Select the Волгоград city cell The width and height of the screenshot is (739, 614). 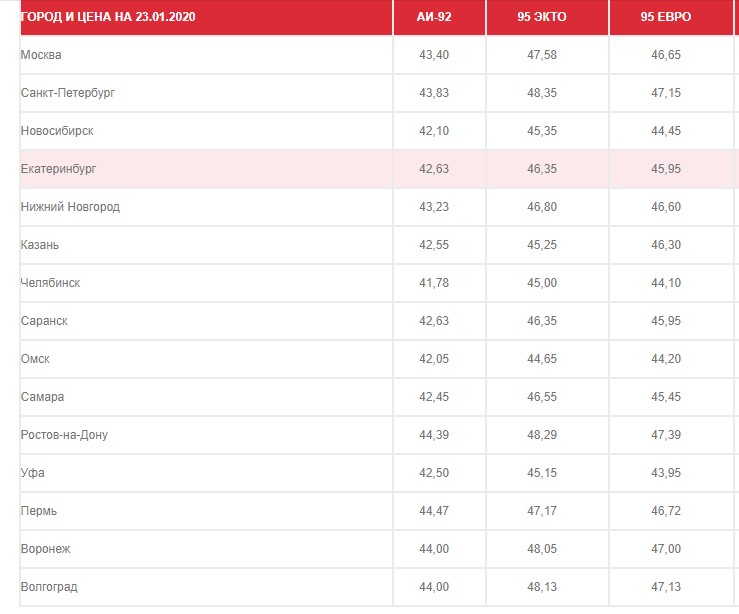click(x=206, y=587)
